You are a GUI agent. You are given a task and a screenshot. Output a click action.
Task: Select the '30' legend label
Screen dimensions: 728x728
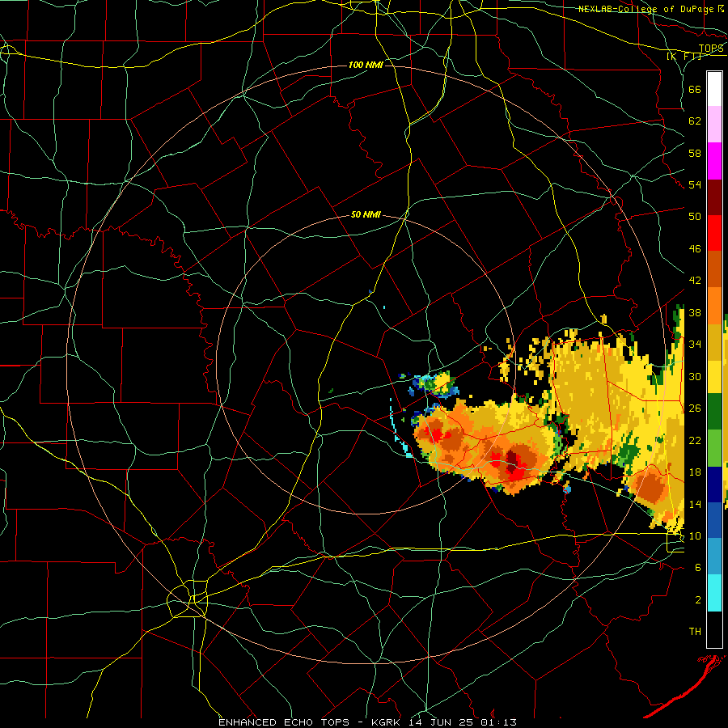pyautogui.click(x=695, y=376)
